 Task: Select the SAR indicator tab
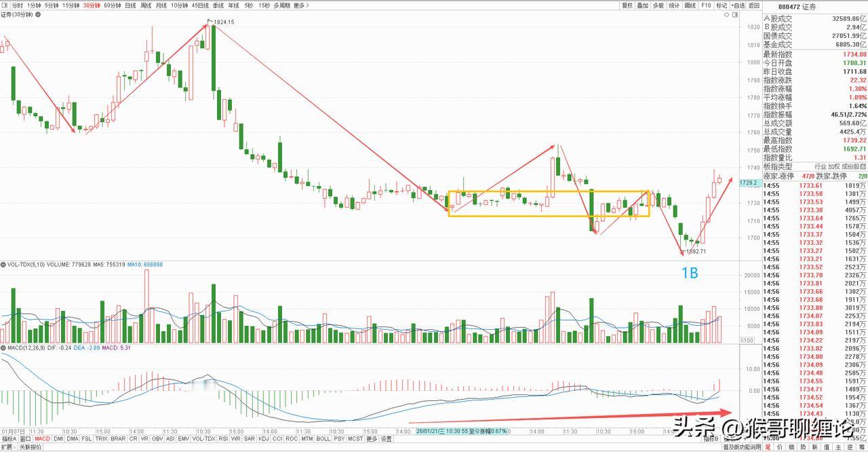[250, 438]
